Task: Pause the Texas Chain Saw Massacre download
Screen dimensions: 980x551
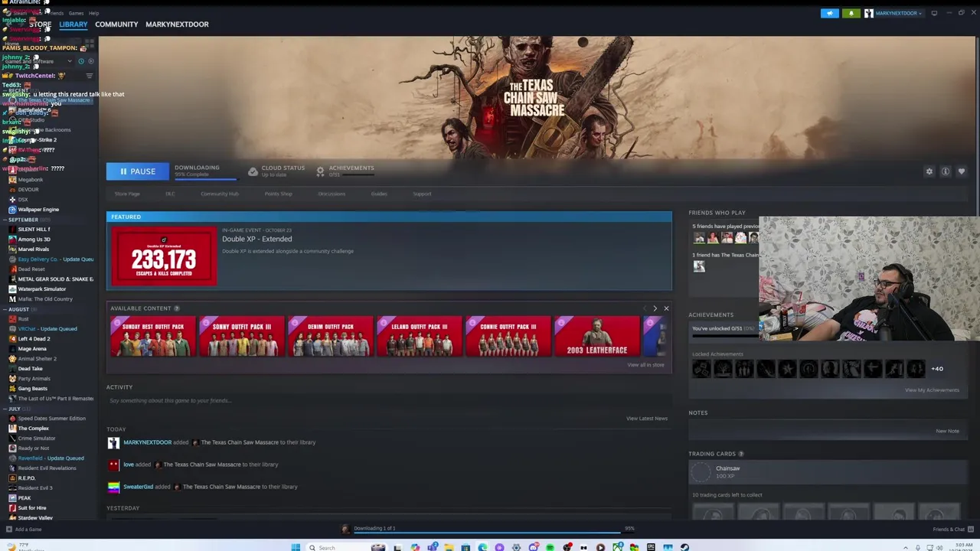Action: (138, 171)
